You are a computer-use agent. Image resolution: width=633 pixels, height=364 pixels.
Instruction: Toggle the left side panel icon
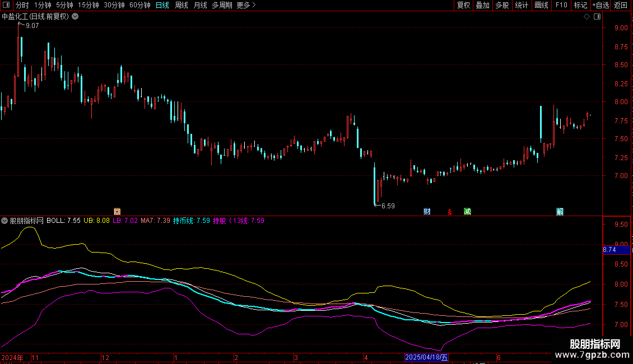click(6, 5)
